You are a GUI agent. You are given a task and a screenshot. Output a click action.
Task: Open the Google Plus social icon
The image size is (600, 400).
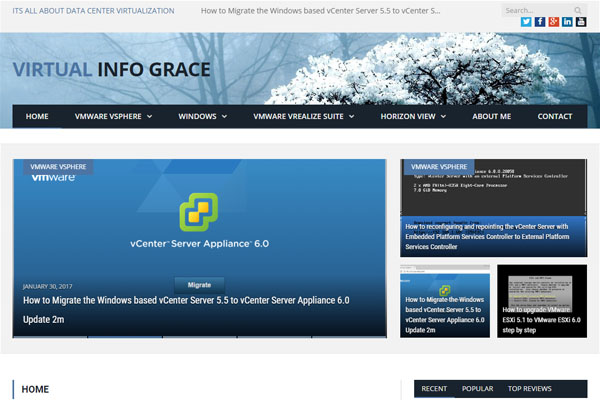(x=553, y=22)
